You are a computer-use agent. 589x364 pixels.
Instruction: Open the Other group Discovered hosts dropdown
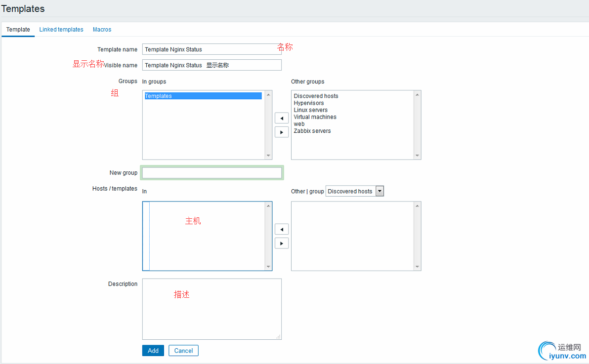click(x=354, y=191)
